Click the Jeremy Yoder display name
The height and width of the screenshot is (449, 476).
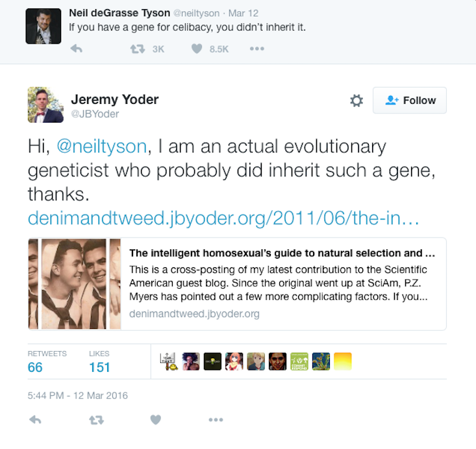point(114,99)
